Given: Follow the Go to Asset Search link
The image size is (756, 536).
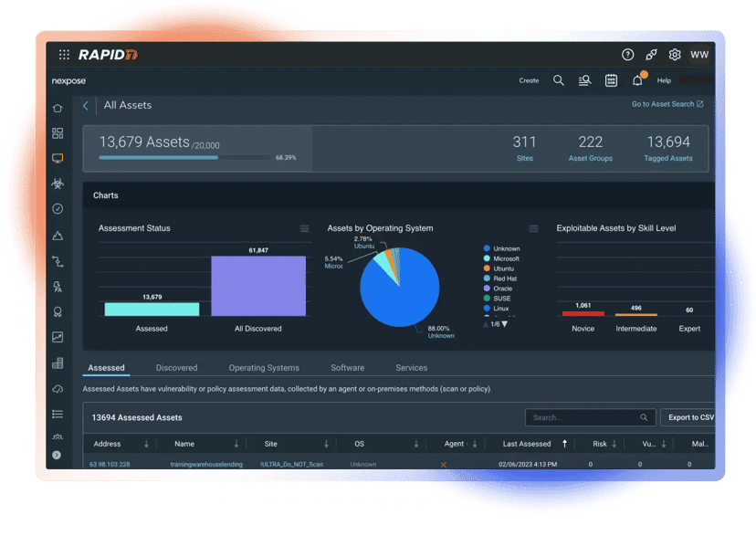Looking at the screenshot, I should (667, 104).
